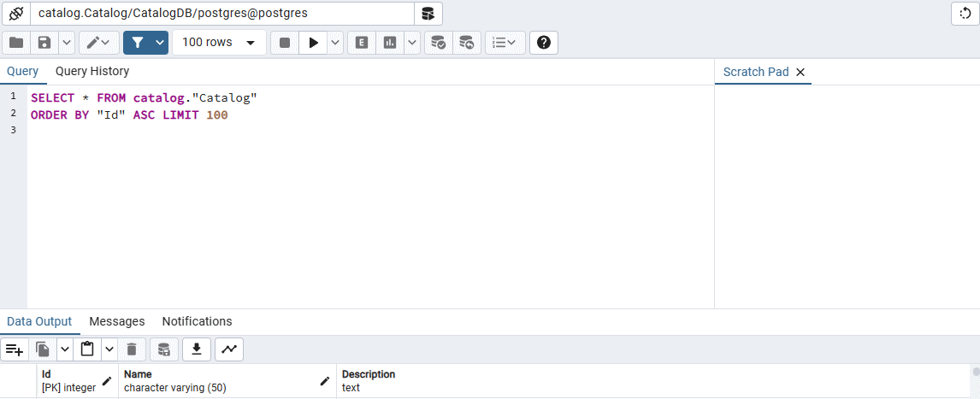Screen dimensions: 980x399
Task: Click the pencil icon in Id column
Action: tap(107, 381)
